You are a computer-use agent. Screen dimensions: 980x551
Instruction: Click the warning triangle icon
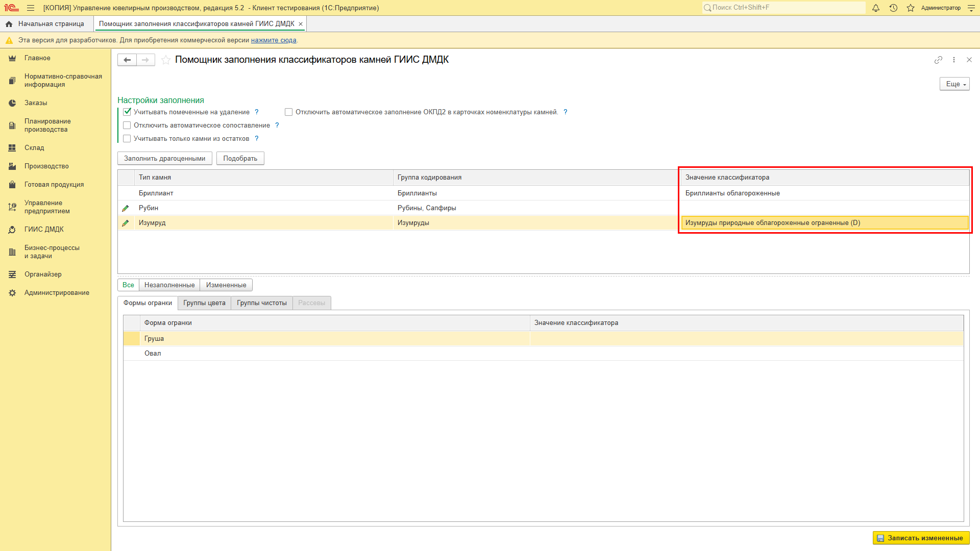tap(9, 40)
